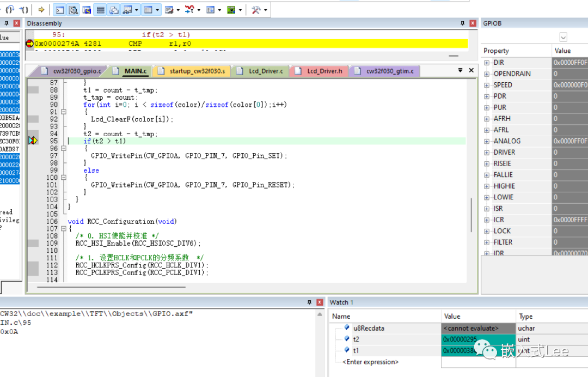Screen dimensions: 588x377
Task: Click the Enter expression field in Watch 1
Action: 370,362
